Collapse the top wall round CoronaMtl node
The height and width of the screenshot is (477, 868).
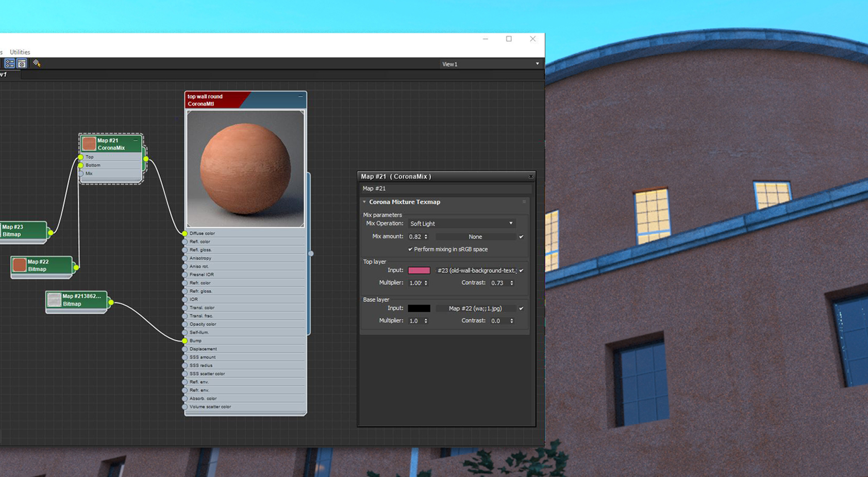301,96
